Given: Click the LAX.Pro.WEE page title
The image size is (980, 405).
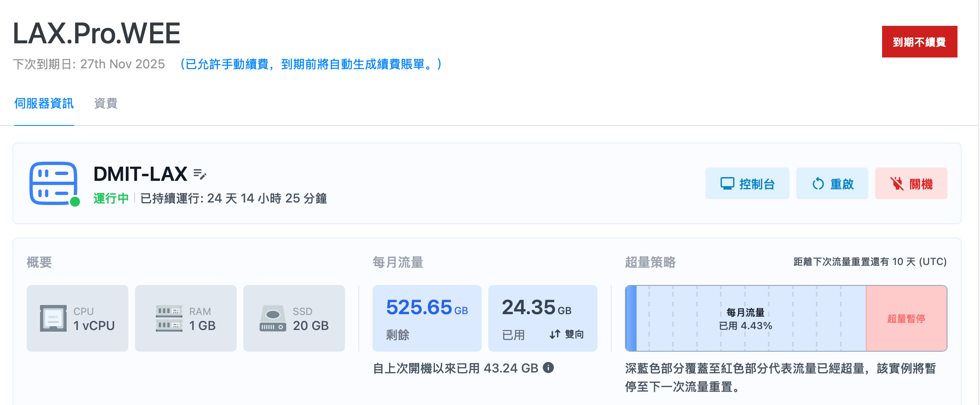Looking at the screenshot, I should coord(97,33).
